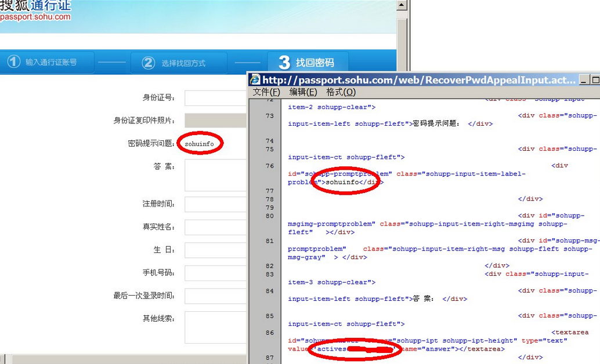Click the 搜狐通行证 logo
The height and width of the screenshot is (364, 600).
point(36,8)
